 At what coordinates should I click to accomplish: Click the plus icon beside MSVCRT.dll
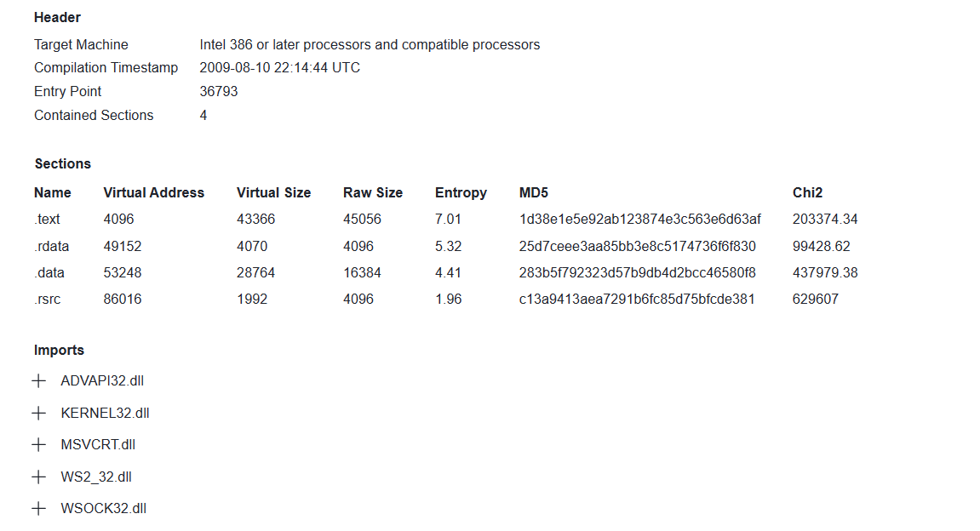pos(38,445)
